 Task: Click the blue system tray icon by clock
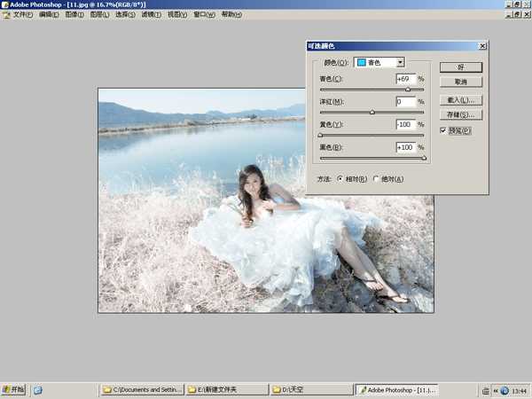pyautogui.click(x=505, y=390)
